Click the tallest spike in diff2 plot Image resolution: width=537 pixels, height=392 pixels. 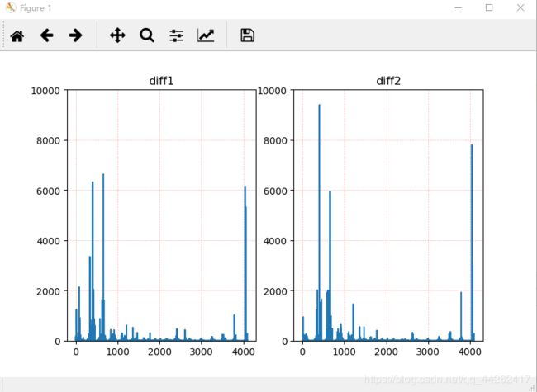(x=319, y=222)
